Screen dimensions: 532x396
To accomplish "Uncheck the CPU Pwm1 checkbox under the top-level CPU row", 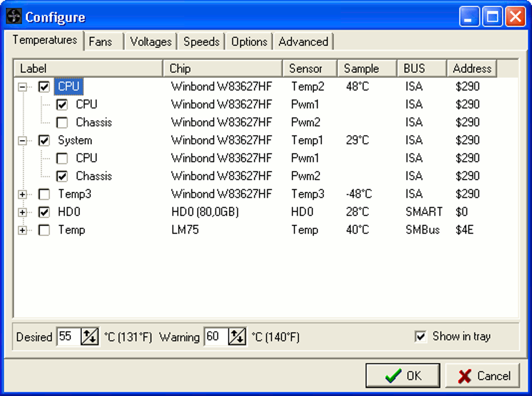I will tap(62, 105).
